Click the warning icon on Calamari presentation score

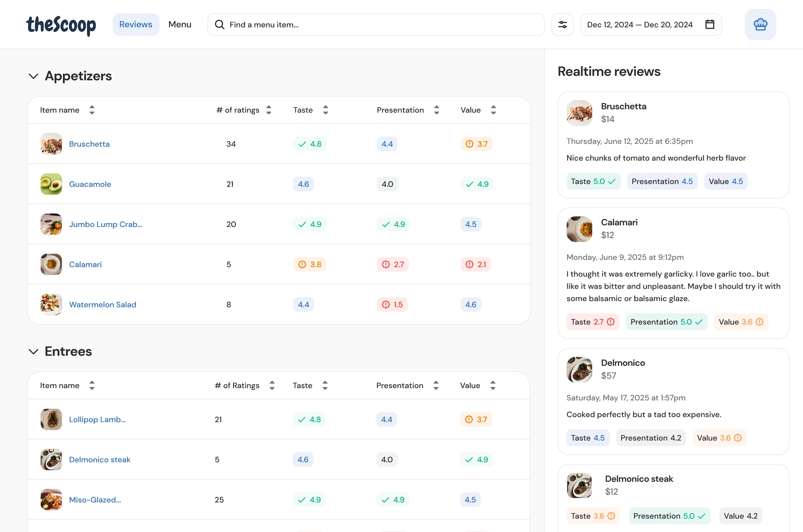(386, 264)
